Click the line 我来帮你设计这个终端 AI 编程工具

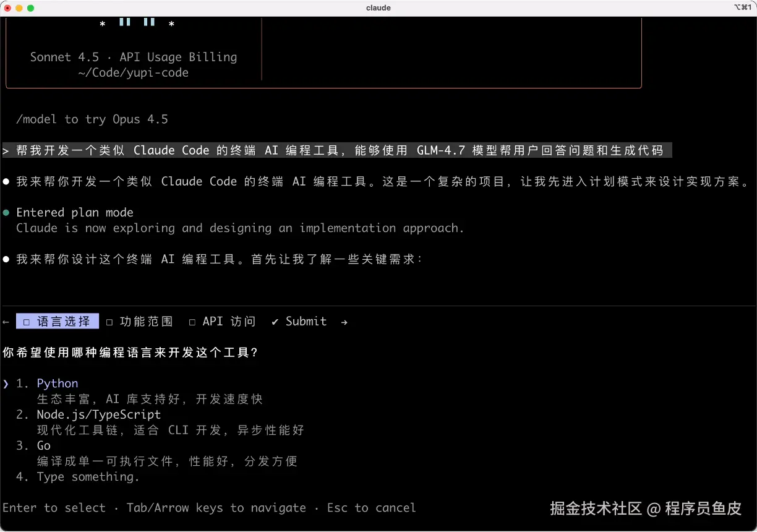point(219,259)
